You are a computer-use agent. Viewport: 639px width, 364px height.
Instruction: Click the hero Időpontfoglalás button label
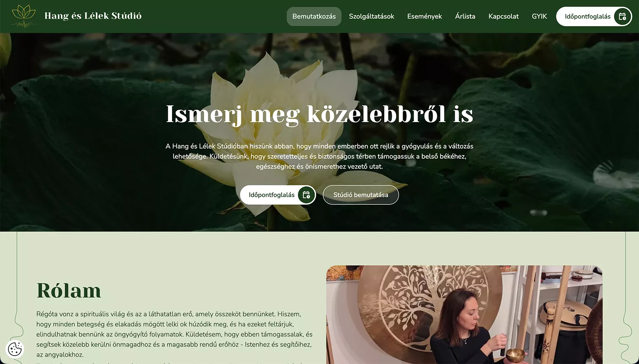pyautogui.click(x=272, y=195)
